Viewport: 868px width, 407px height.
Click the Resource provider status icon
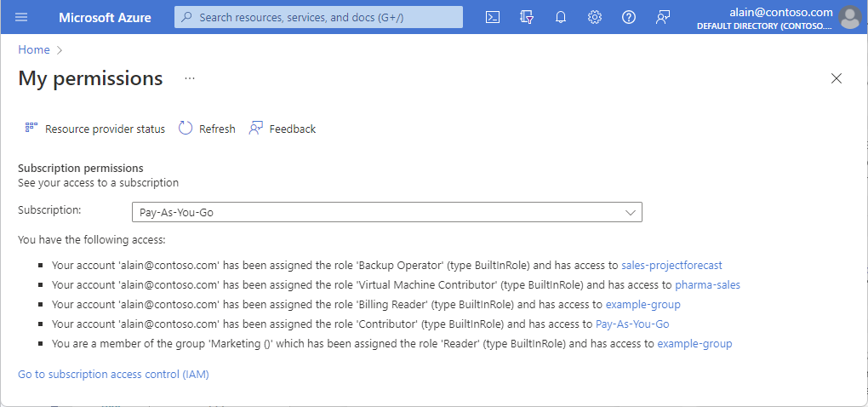coord(31,128)
